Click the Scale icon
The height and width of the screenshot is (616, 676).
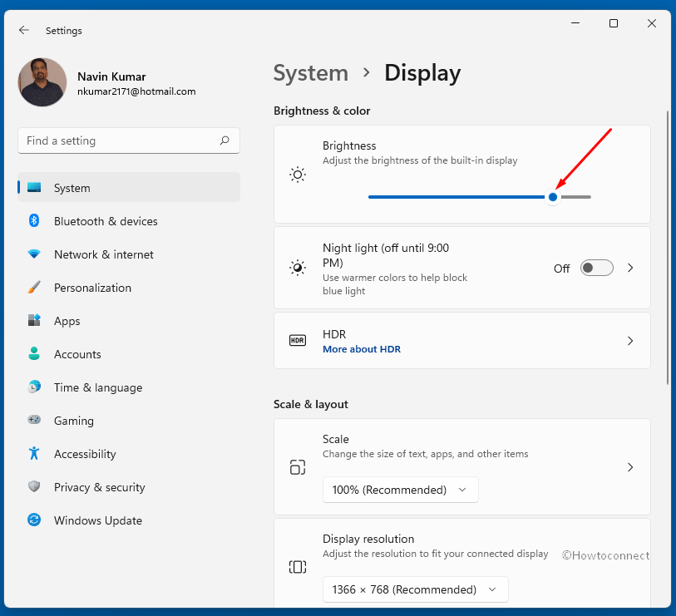298,467
